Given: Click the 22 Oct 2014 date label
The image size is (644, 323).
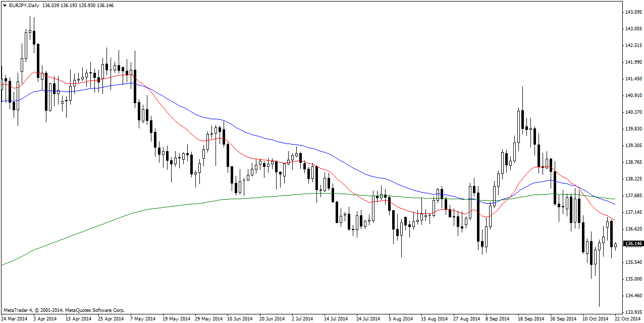Looking at the screenshot, I should click(628, 319).
